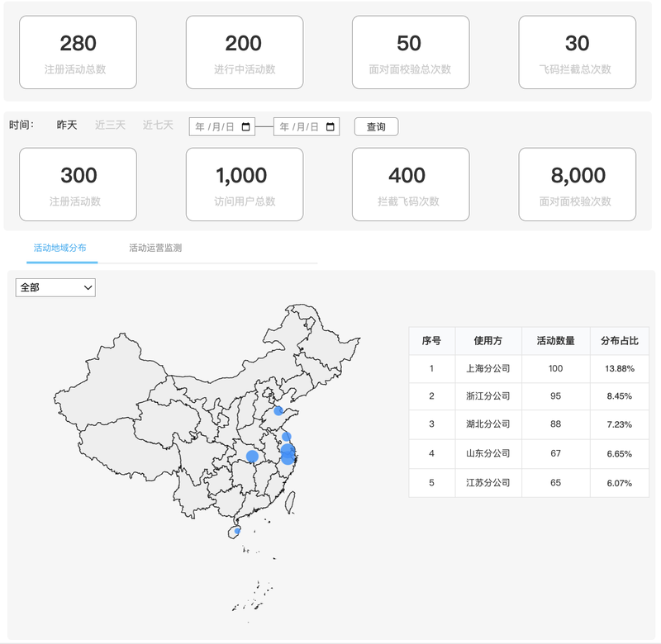Click the activity count 100 cell
This screenshot has height=644, width=661.
555,368
